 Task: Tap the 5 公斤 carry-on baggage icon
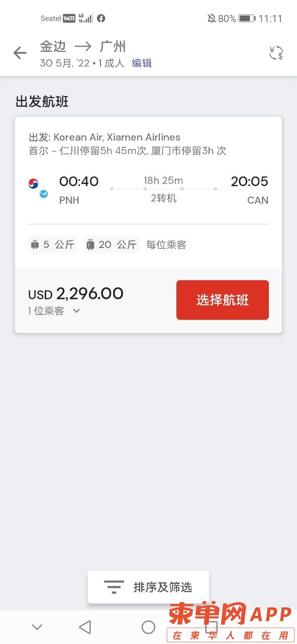pyautogui.click(x=35, y=245)
